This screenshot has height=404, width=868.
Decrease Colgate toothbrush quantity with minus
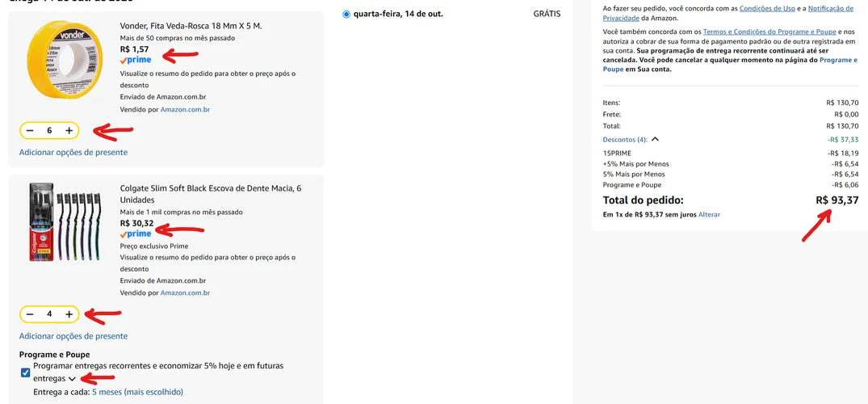click(30, 314)
